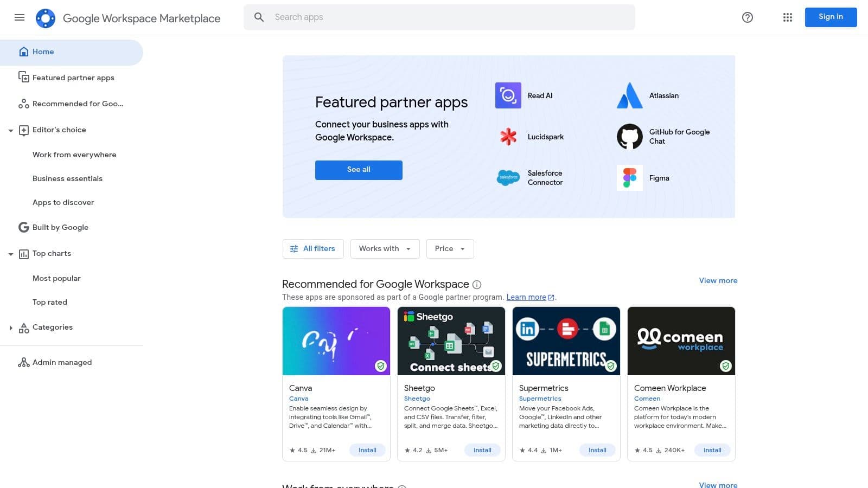This screenshot has height=488, width=868.
Task: Go to Top rated in sidebar
Action: point(49,302)
